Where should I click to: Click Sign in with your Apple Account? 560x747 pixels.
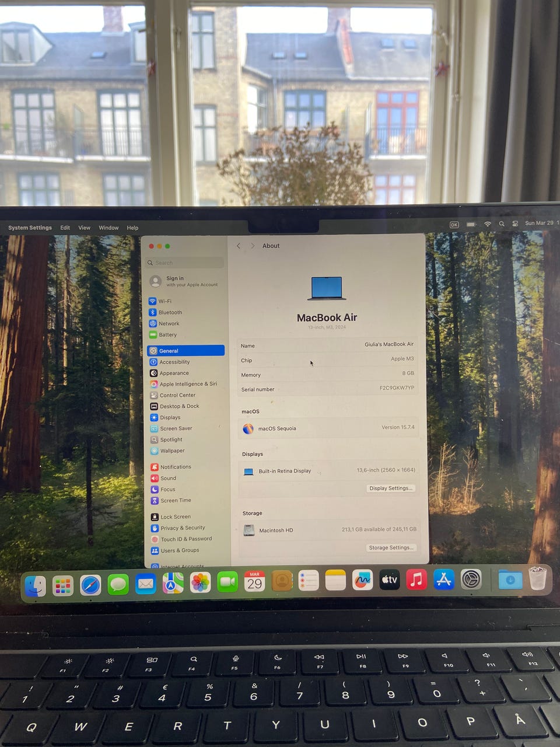point(185,281)
